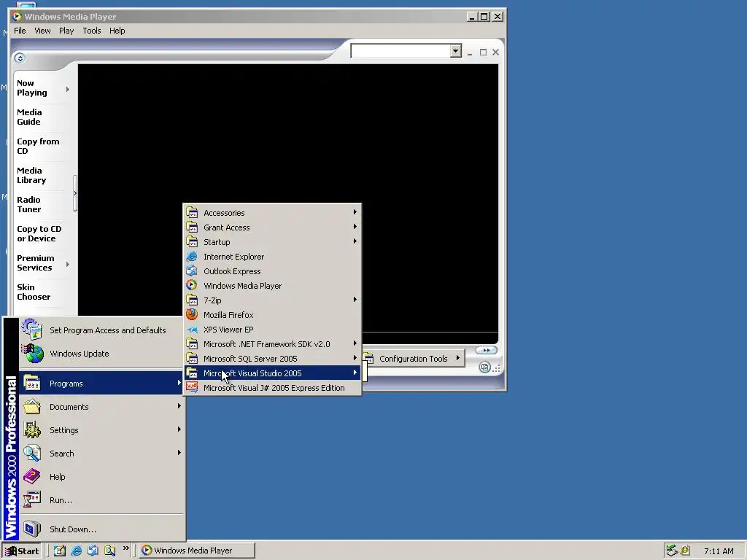
Task: Click Shut Down... in Start menu
Action: click(x=101, y=529)
